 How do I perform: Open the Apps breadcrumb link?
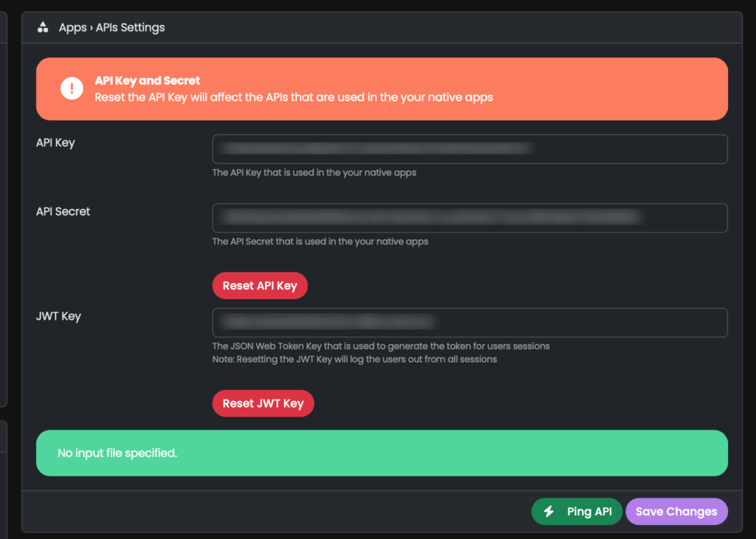click(72, 27)
